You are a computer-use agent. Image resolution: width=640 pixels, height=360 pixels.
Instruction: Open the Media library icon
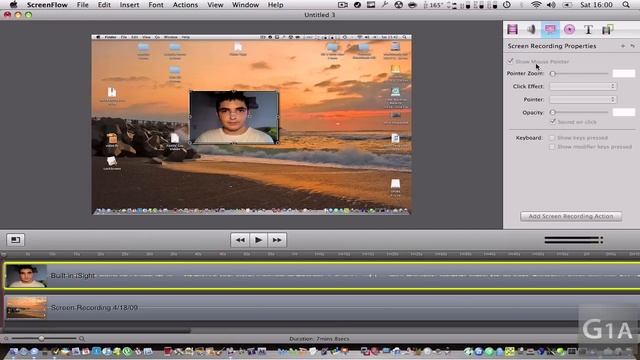(607, 29)
